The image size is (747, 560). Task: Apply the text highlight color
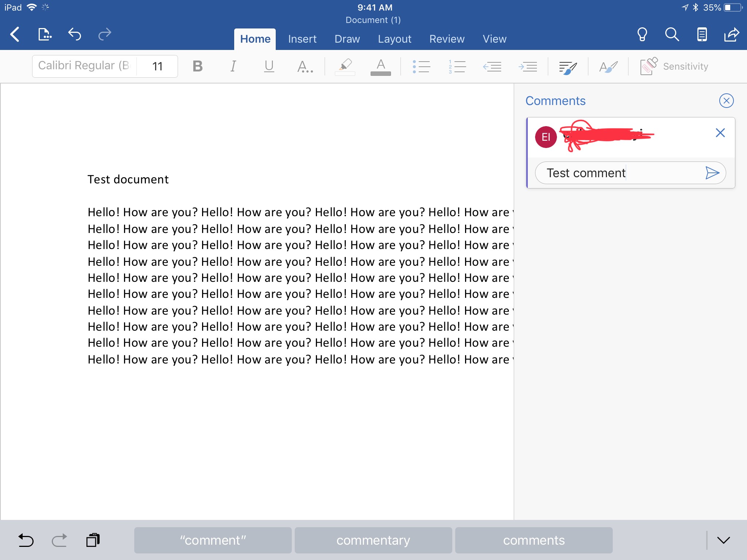click(x=345, y=66)
